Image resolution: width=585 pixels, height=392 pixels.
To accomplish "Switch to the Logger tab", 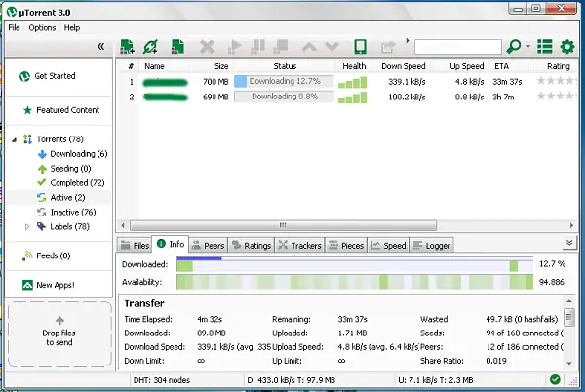I will (x=432, y=245).
